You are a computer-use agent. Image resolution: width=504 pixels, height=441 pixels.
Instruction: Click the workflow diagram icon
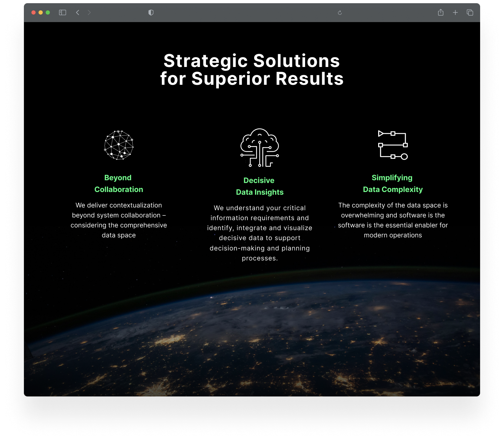pos(393,145)
